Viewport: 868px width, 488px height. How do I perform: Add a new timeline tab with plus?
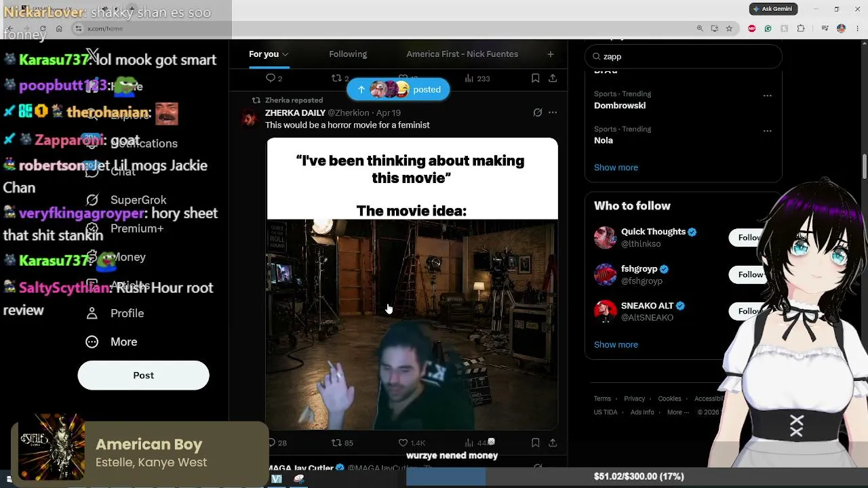[x=551, y=54]
